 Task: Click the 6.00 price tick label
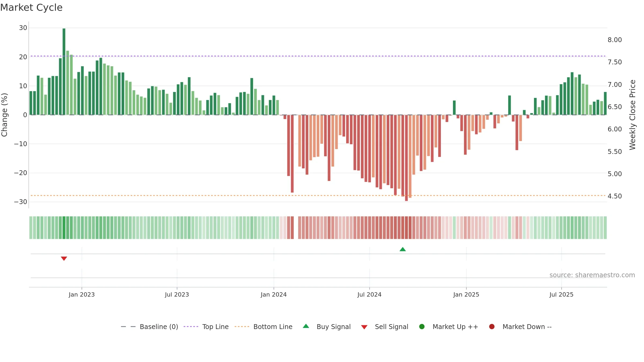point(615,129)
